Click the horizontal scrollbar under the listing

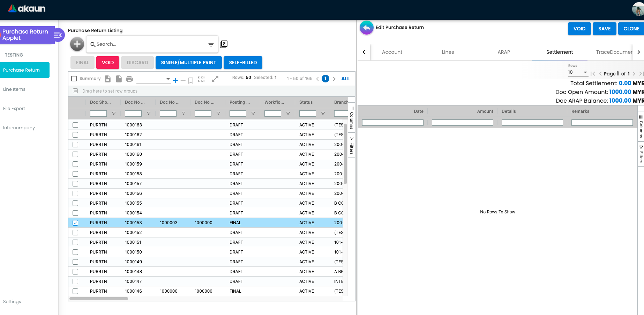(x=99, y=299)
